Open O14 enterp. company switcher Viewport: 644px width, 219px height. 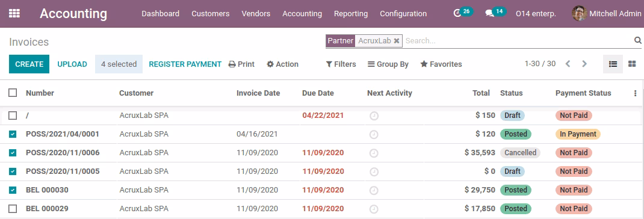(x=536, y=14)
